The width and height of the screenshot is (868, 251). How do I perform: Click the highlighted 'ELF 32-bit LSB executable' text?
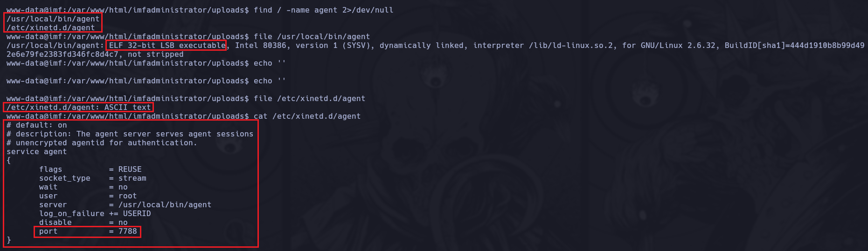167,46
